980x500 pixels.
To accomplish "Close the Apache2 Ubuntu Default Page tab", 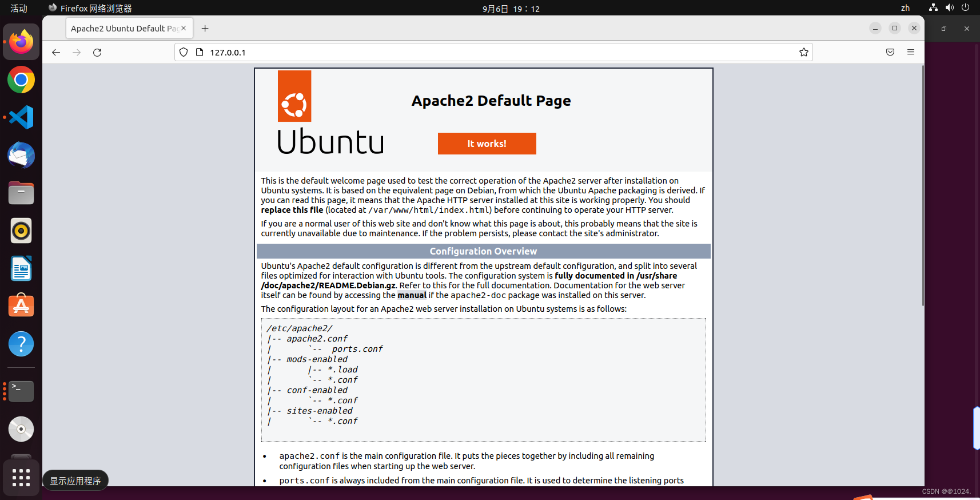I will (x=184, y=28).
